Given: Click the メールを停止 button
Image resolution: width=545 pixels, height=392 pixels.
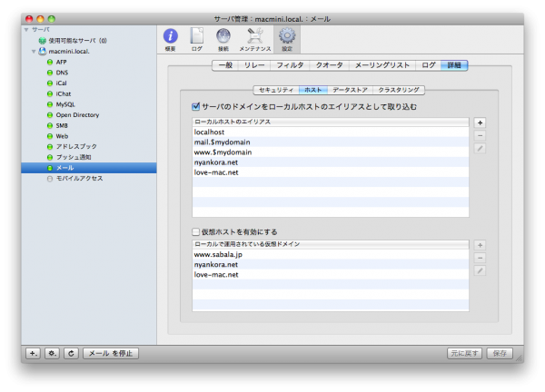Looking at the screenshot, I should pos(111,354).
